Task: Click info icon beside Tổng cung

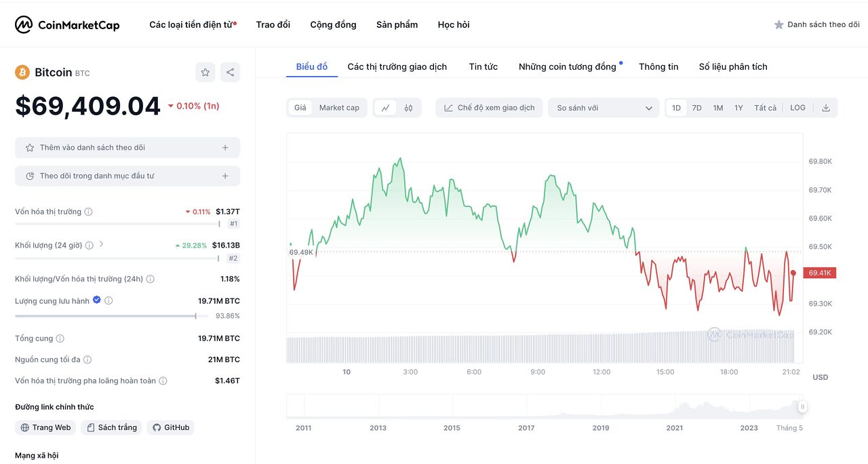Action: (x=60, y=339)
